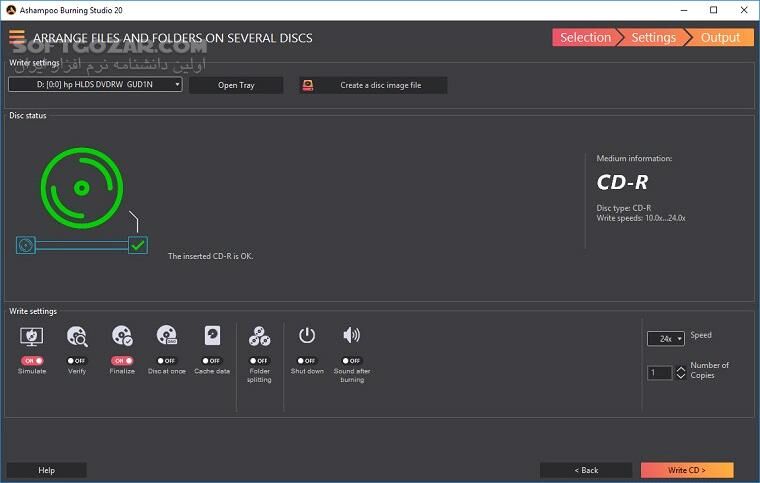Click the Sound after burning speaker icon
This screenshot has height=483, width=760.
tap(351, 336)
